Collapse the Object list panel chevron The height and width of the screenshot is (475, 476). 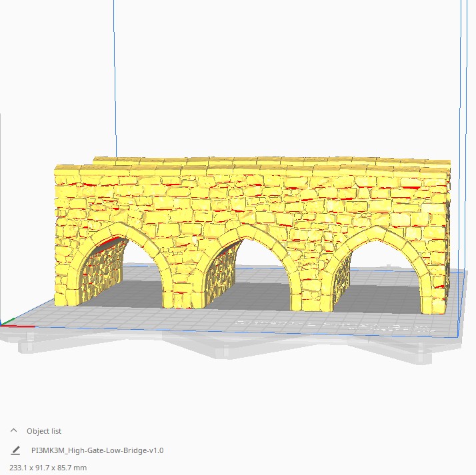pyautogui.click(x=14, y=431)
